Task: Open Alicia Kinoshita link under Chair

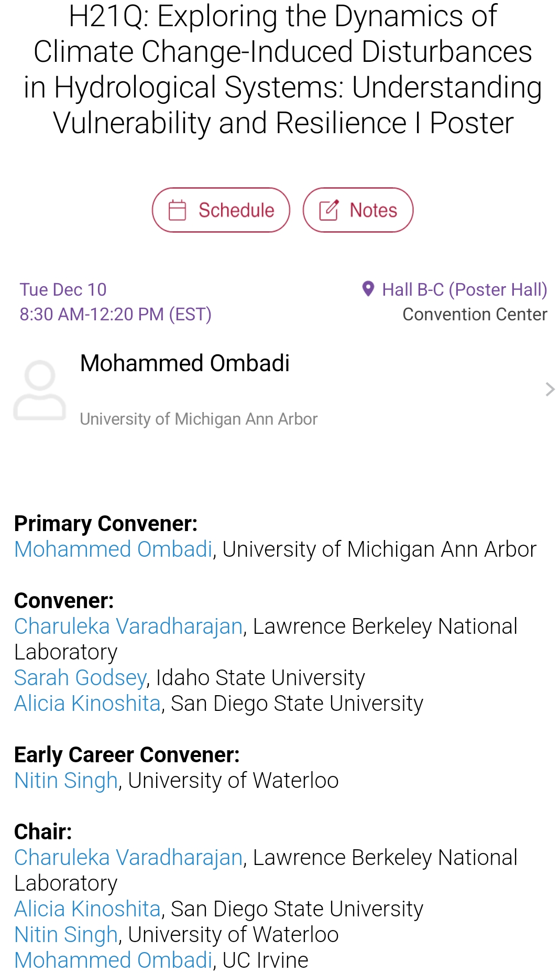Action: click(x=87, y=909)
